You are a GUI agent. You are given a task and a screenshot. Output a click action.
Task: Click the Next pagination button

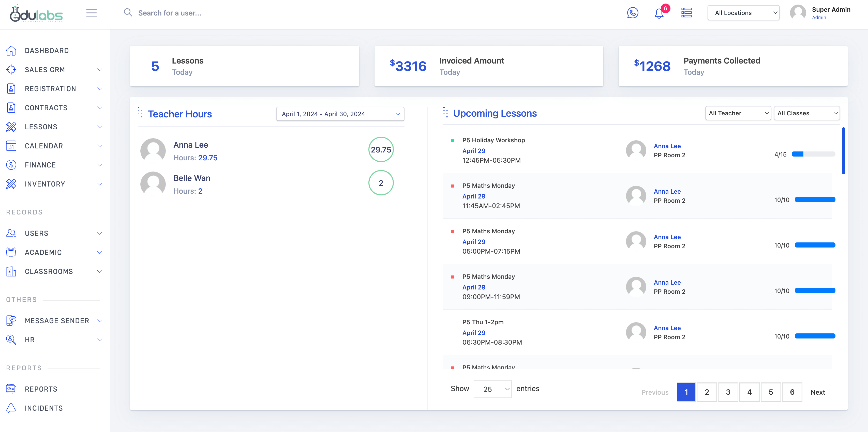tap(817, 392)
